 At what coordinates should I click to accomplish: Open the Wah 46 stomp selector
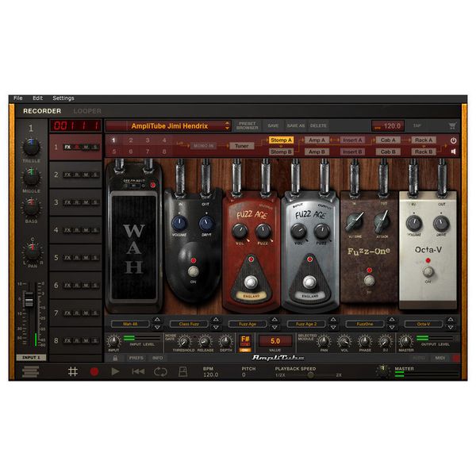pyautogui.click(x=130, y=324)
